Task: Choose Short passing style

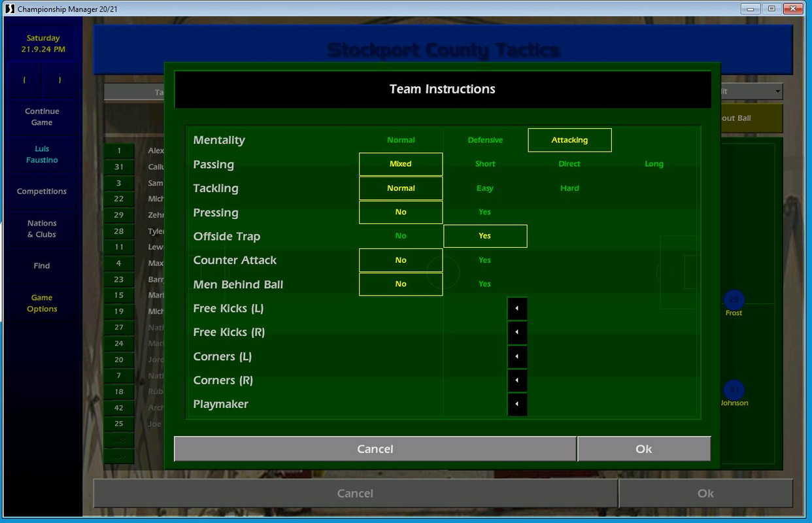Action: click(x=485, y=164)
